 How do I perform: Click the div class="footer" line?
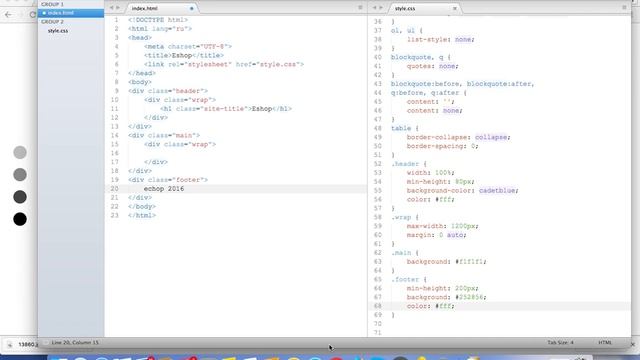point(168,180)
